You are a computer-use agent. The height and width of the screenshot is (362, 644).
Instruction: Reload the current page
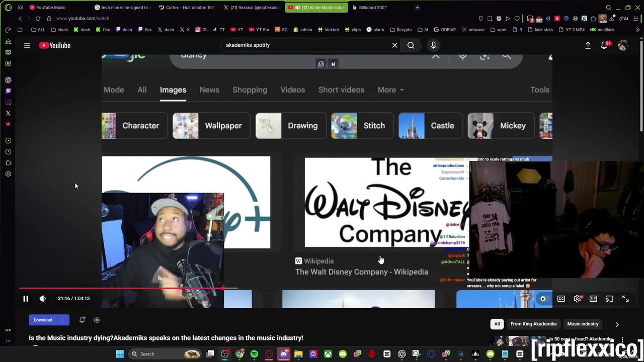38,19
